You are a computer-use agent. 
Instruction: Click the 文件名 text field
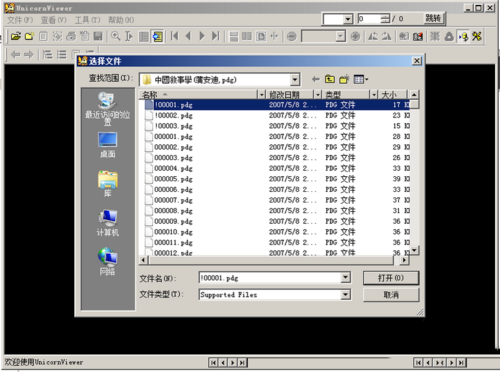270,278
